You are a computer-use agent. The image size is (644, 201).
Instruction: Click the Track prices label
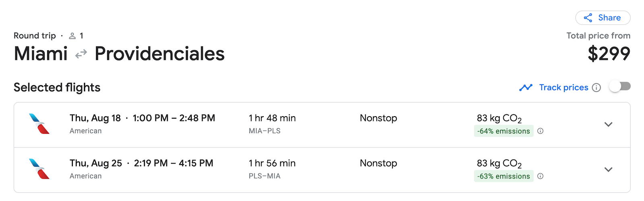(563, 87)
